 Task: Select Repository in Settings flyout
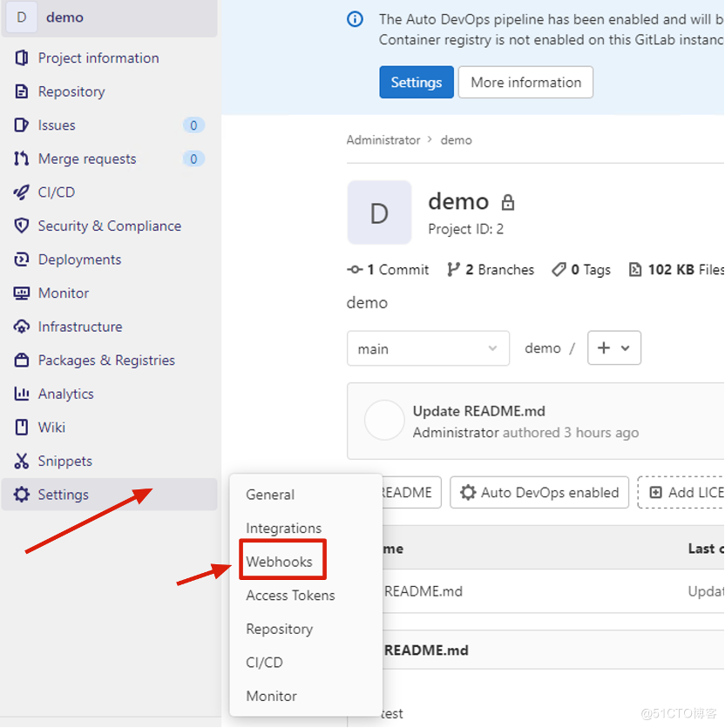(x=280, y=629)
